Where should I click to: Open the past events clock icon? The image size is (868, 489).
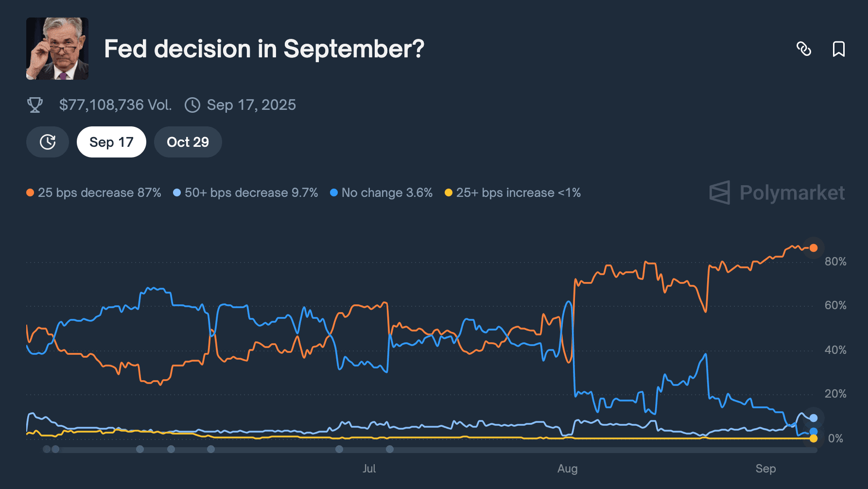click(x=48, y=142)
